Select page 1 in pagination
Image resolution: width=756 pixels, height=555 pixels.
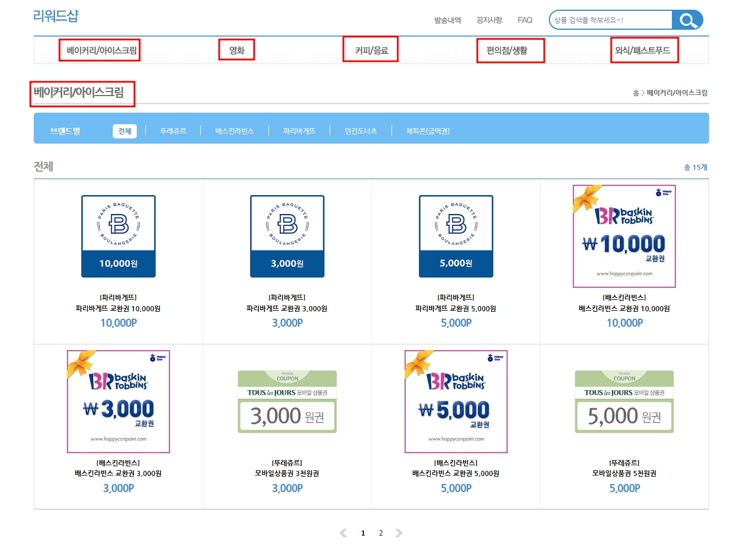point(363,533)
